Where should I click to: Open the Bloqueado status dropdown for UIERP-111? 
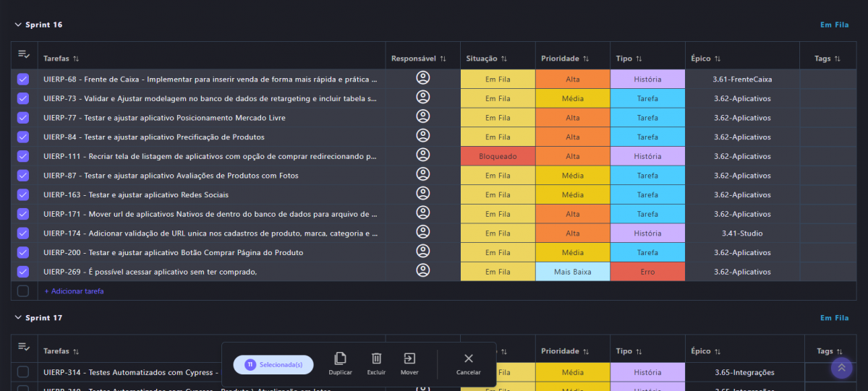(x=498, y=156)
